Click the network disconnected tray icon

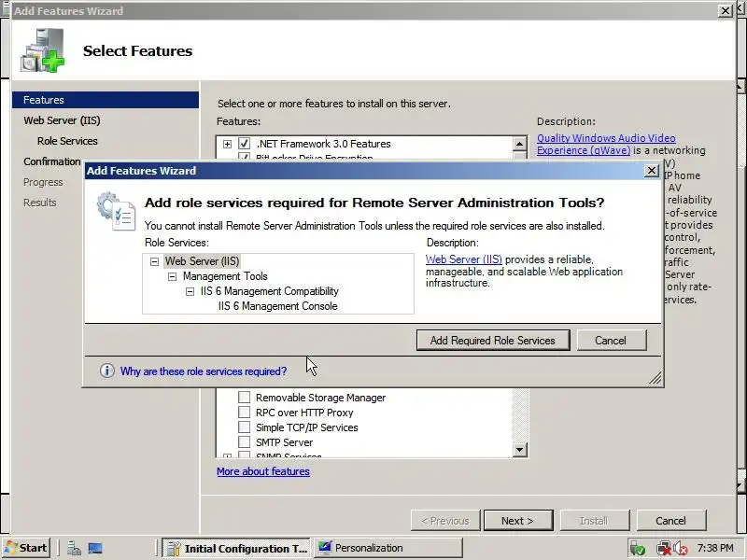(x=663, y=549)
